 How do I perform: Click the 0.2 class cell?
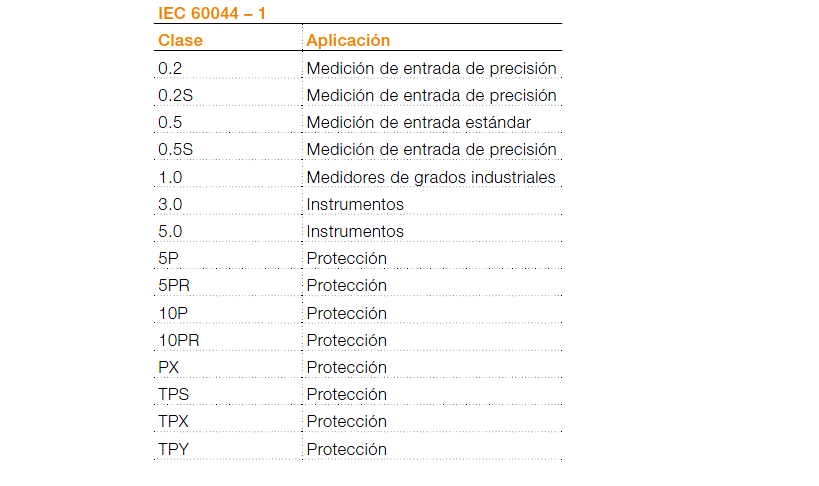click(170, 68)
